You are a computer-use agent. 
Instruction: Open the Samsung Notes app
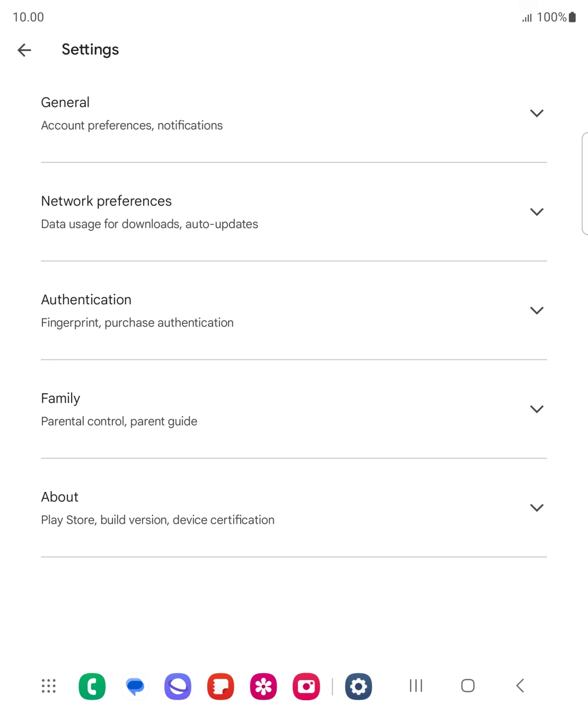(x=221, y=686)
